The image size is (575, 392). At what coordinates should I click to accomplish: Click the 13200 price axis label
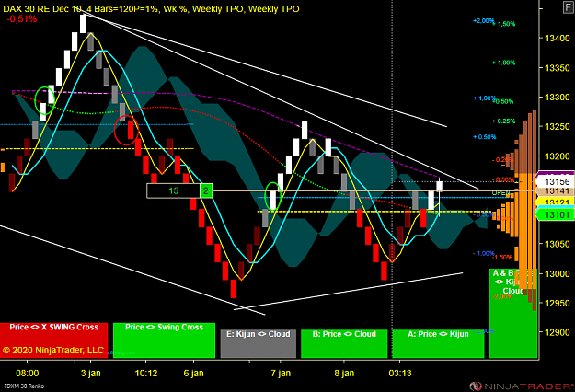(x=558, y=156)
